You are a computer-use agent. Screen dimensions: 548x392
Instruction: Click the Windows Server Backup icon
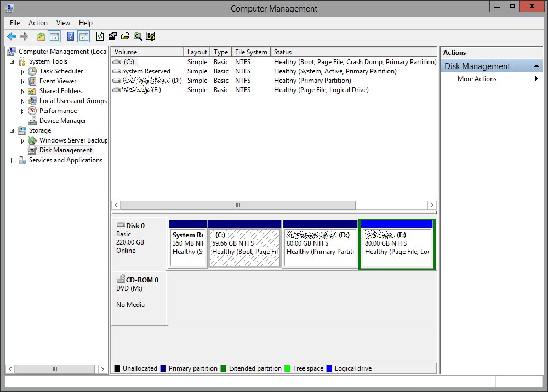(x=32, y=140)
